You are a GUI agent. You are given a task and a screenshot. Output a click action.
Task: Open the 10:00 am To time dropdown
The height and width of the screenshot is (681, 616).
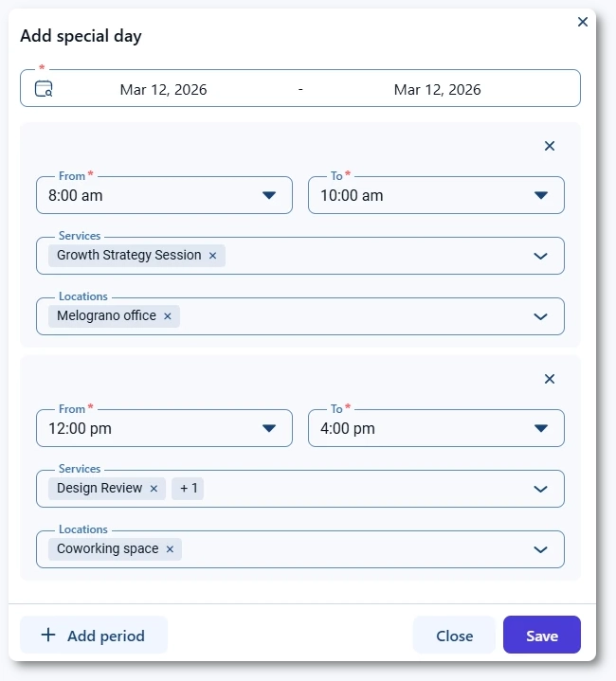coord(541,195)
